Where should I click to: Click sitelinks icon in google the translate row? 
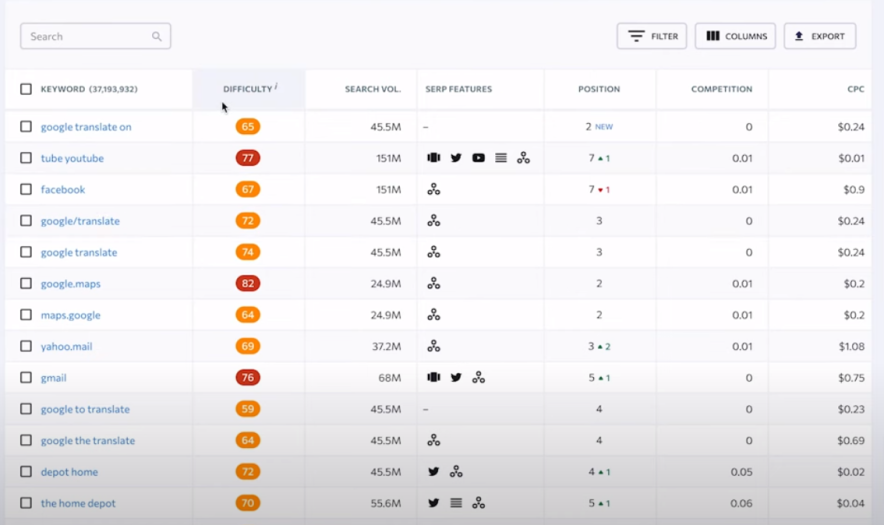(434, 440)
